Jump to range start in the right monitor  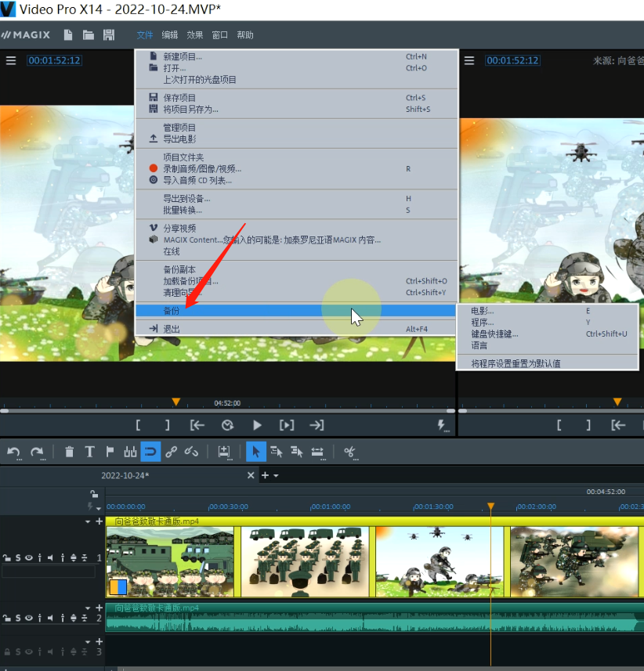pyautogui.click(x=618, y=425)
